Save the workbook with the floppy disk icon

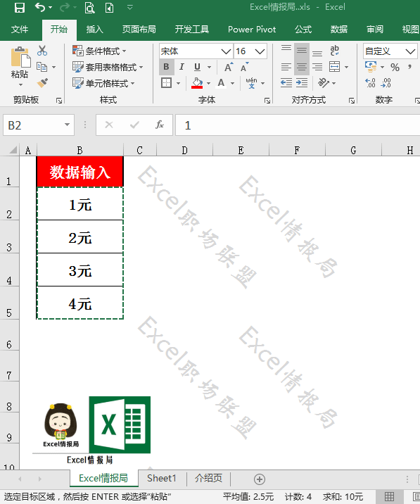pos(20,8)
